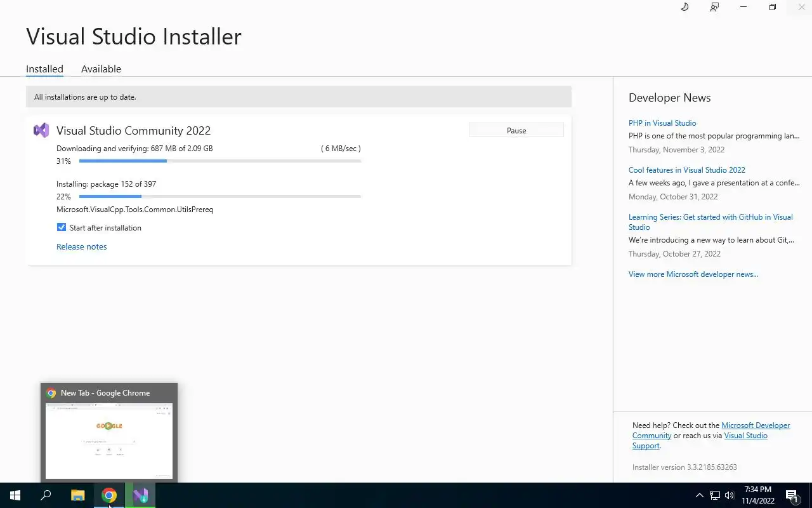Click the 'All installations are up to date' message
Screen dimensions: 812x508
[85, 97]
